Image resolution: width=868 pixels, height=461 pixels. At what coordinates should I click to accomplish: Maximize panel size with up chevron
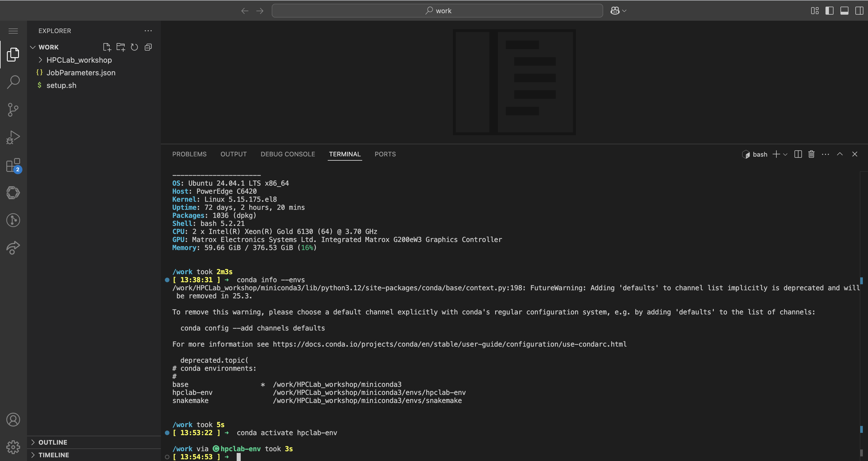coord(840,154)
